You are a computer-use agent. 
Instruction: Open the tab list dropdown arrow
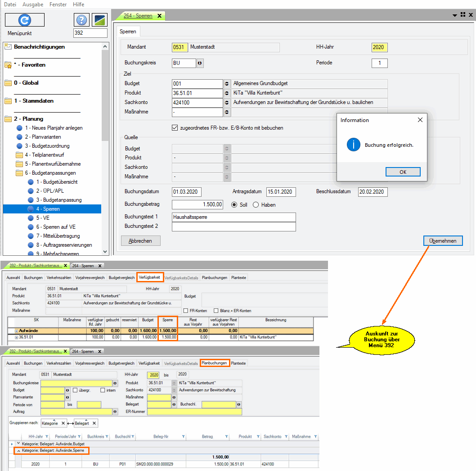(x=454, y=15)
